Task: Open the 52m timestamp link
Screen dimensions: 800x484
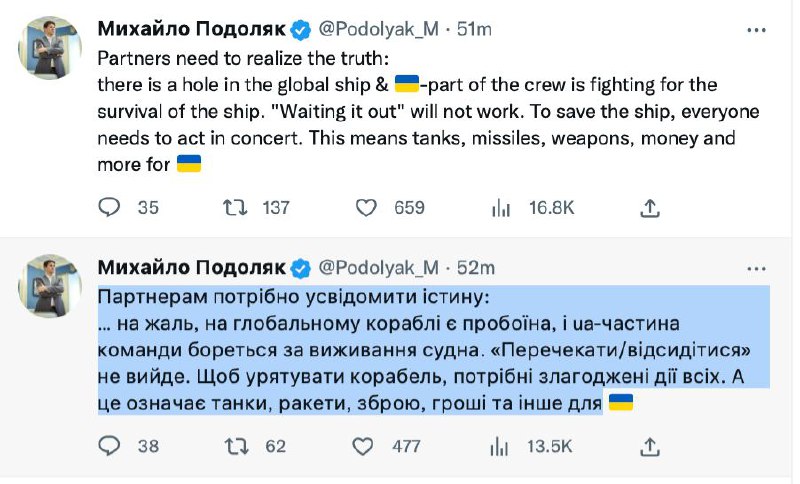Action: (475, 267)
